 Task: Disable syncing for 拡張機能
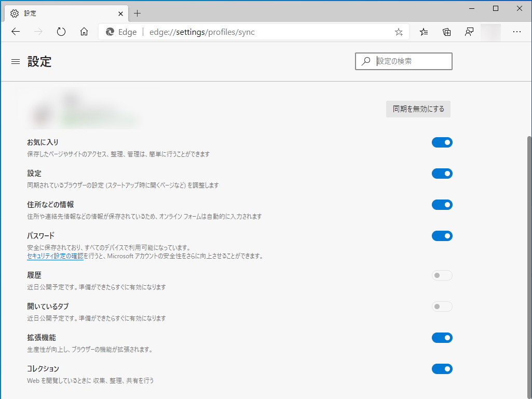(x=442, y=337)
